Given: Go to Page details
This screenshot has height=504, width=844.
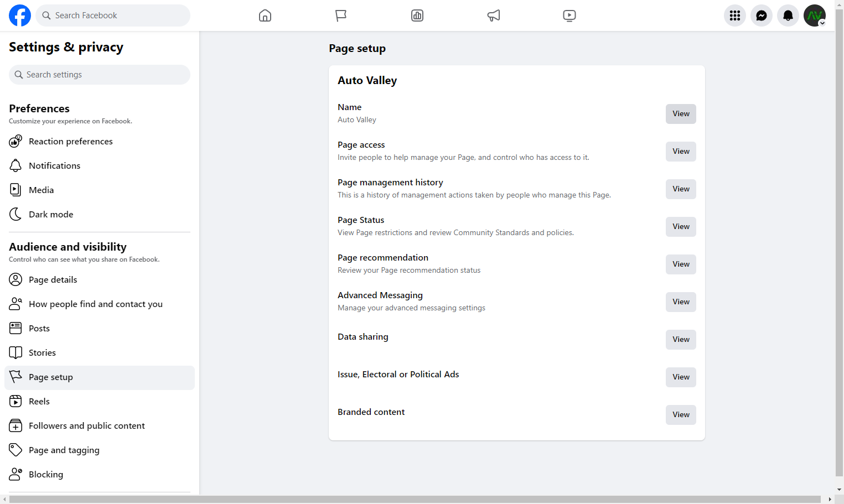Looking at the screenshot, I should (x=100, y=279).
